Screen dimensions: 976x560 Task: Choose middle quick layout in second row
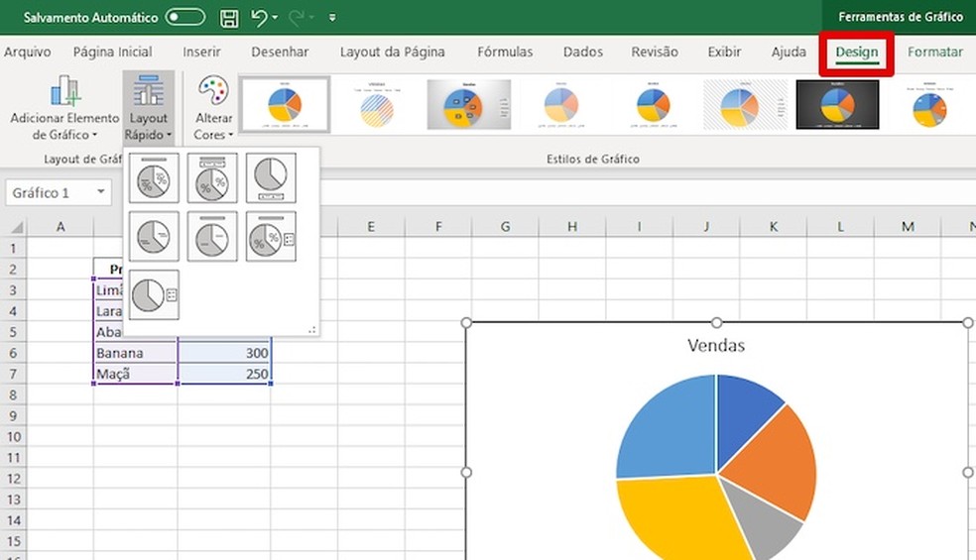(x=212, y=236)
